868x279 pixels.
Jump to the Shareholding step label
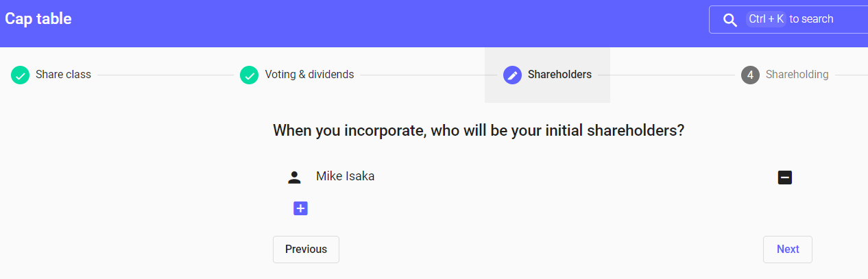click(x=797, y=75)
